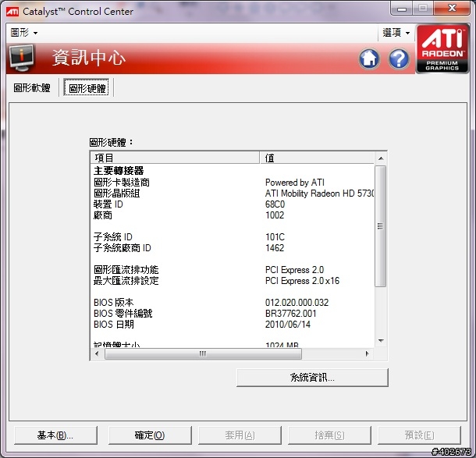Viewport: 476px width, 458px height.
Task: Click the value PCI Express 2.0
Action: click(294, 270)
